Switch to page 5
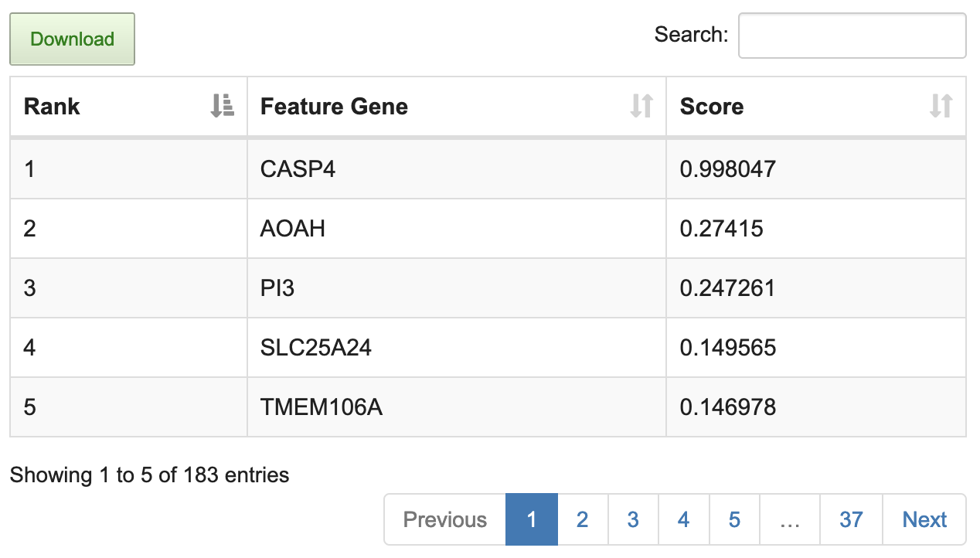Viewport: 980px width, 558px height. (x=734, y=519)
